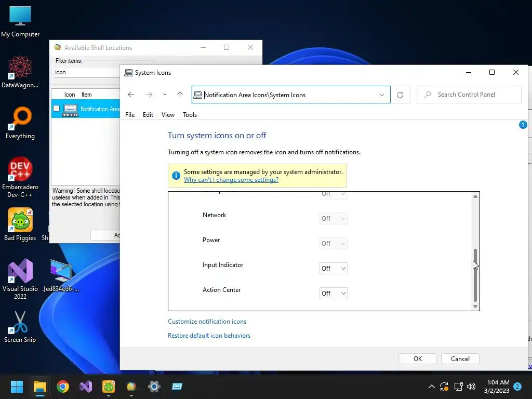Click System Icons window title icon

coord(128,73)
